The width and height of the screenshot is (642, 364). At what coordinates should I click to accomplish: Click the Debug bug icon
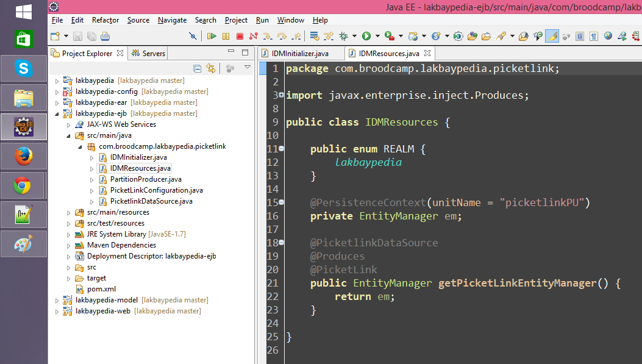(x=343, y=36)
